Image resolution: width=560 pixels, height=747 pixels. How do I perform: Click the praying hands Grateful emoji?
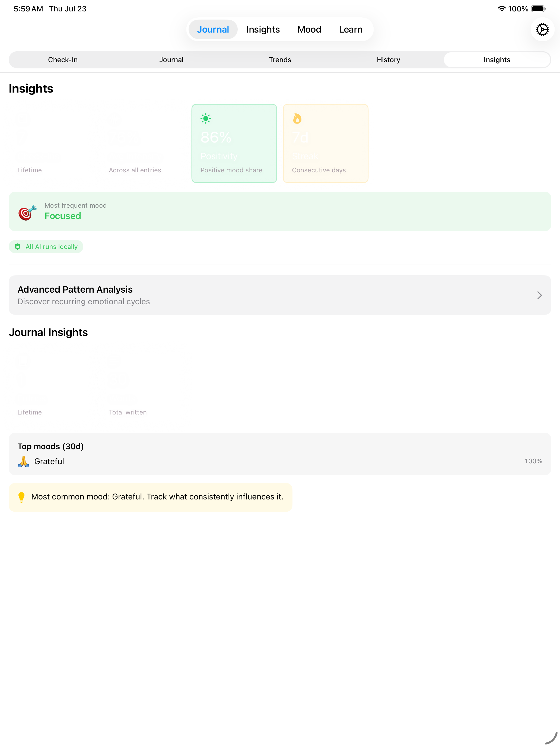[x=23, y=461]
